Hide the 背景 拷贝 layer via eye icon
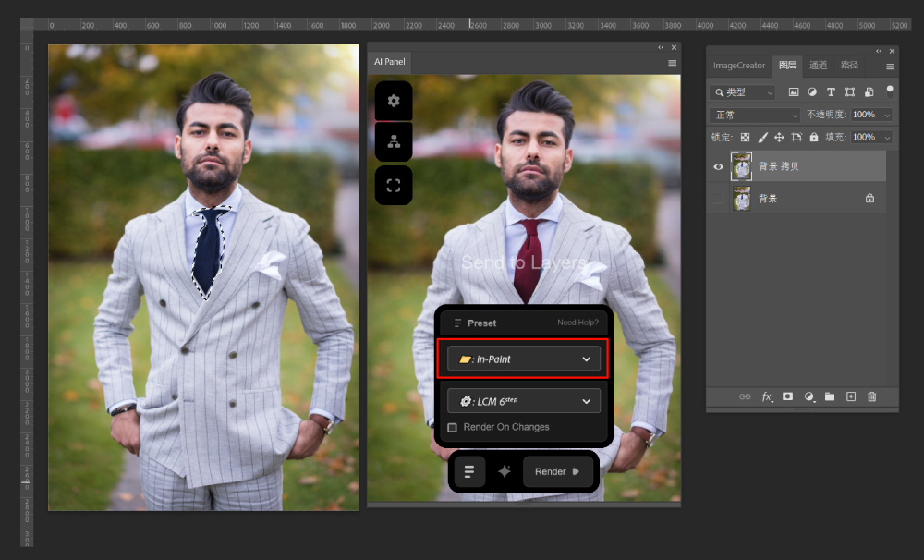 tap(719, 166)
